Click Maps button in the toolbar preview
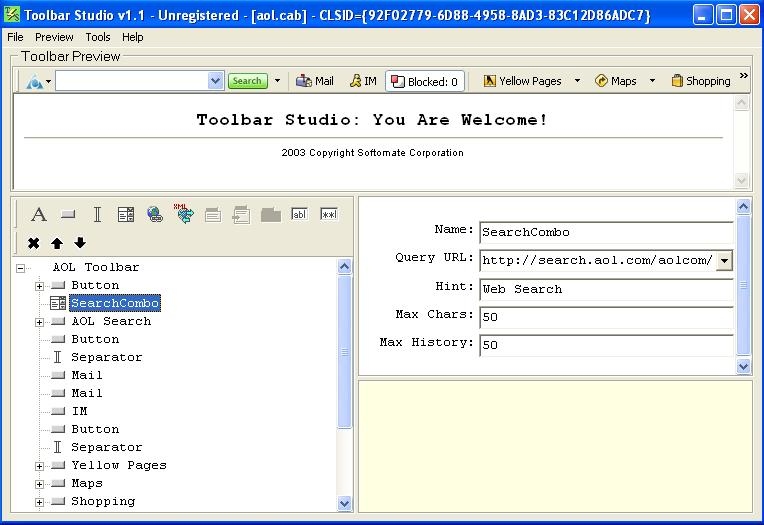 coord(616,81)
